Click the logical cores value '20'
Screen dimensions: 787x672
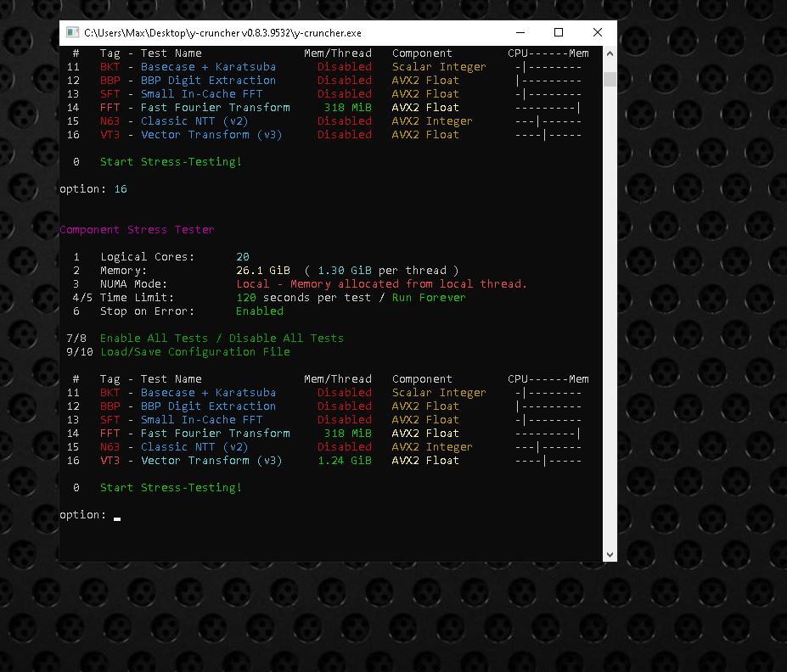(x=243, y=257)
